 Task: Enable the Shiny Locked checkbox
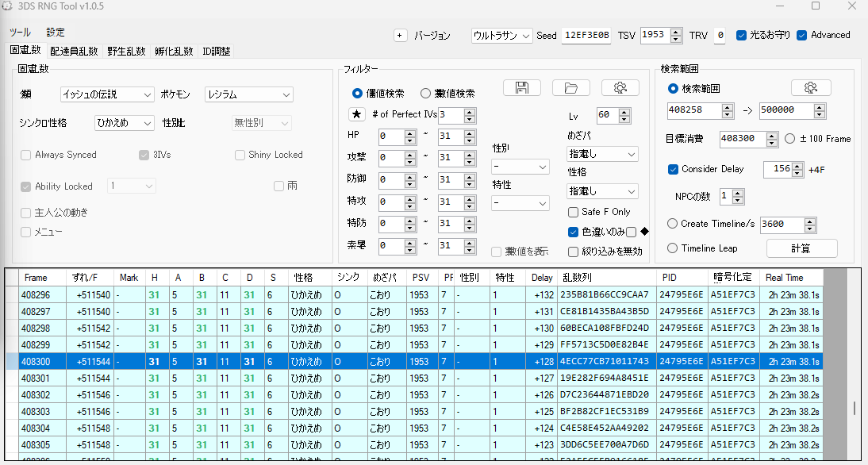click(240, 155)
